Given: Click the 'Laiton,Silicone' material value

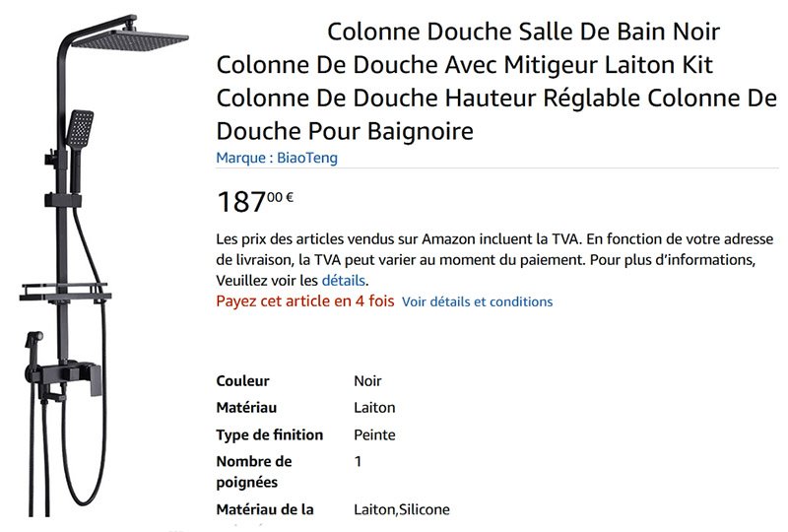Looking at the screenshot, I should [401, 509].
